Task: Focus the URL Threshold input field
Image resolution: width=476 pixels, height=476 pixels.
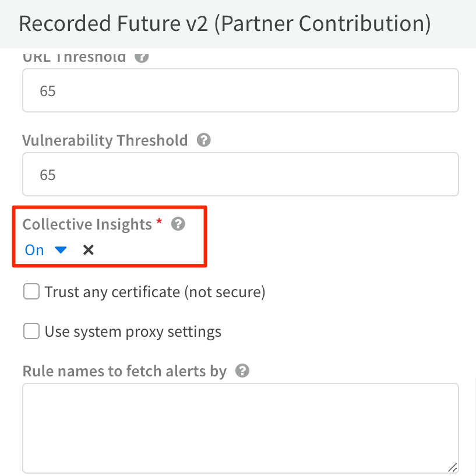Action: [x=240, y=90]
